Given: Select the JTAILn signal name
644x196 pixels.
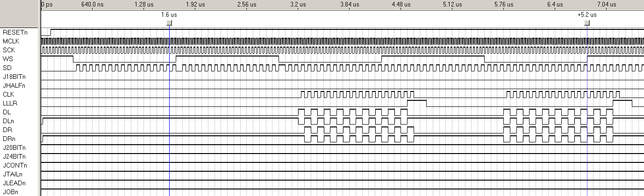Looking at the screenshot, I should coord(12,174).
